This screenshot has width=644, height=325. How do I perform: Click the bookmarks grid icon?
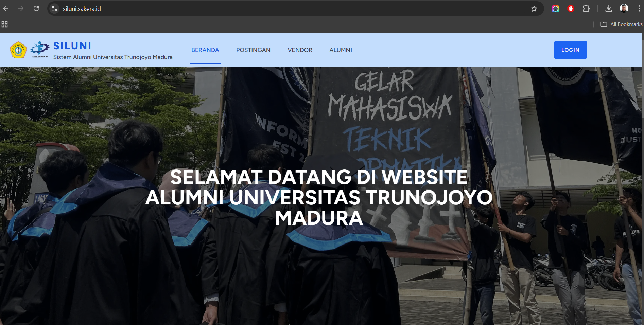coord(5,24)
